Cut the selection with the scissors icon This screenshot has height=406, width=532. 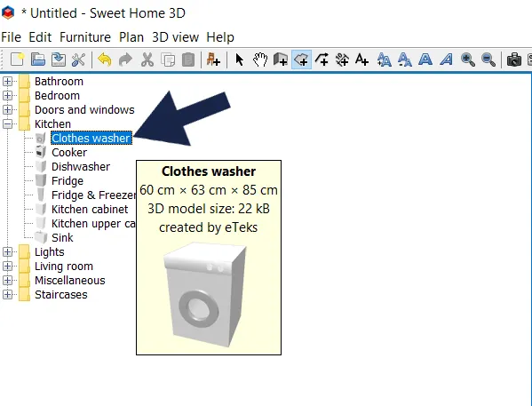147,60
